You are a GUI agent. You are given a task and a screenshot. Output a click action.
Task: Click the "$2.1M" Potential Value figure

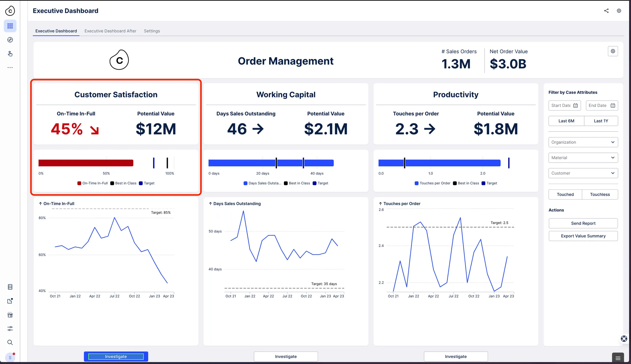pyautogui.click(x=326, y=129)
